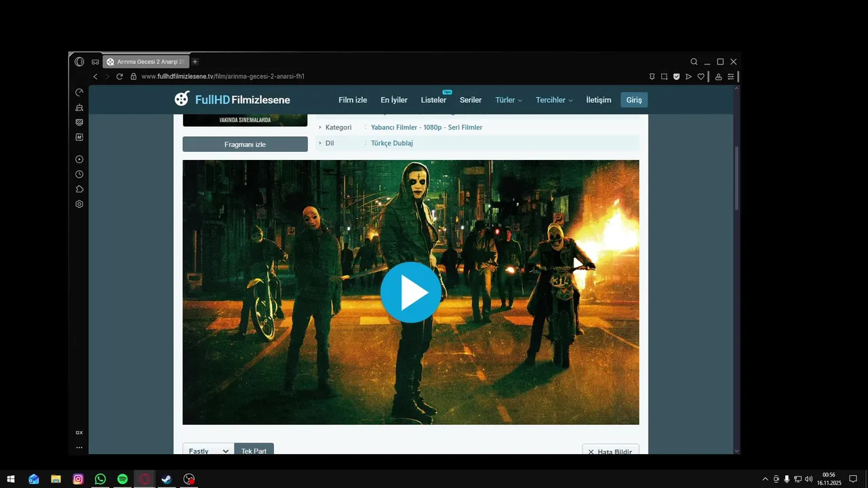Screen dimensions: 868x488
Task: Open Extensions cube in sidebar
Action: (x=79, y=189)
